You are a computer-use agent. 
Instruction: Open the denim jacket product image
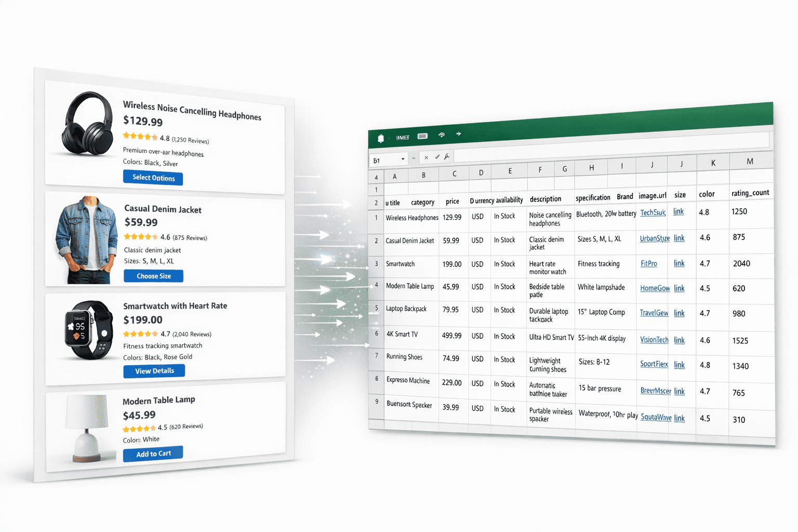click(x=87, y=240)
